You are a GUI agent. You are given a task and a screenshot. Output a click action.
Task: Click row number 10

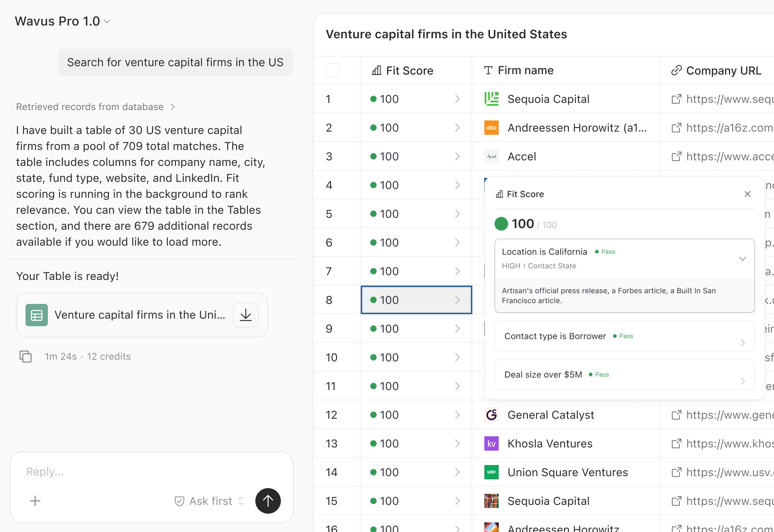332,357
